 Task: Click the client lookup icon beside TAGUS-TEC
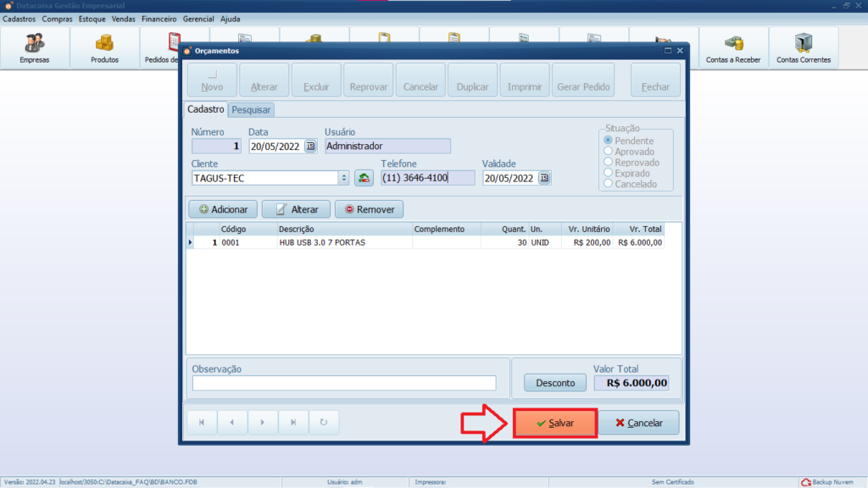click(364, 178)
